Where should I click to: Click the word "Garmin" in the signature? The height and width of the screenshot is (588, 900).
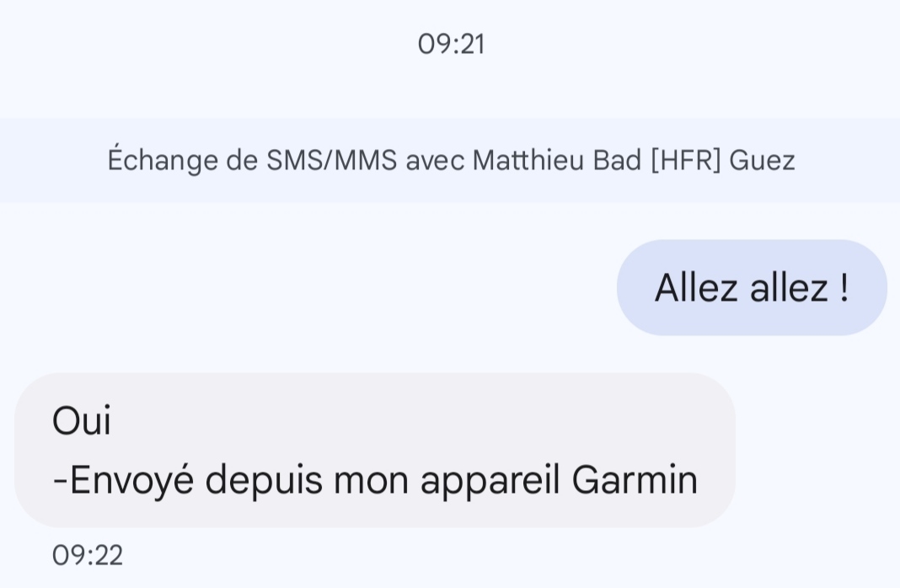pos(635,480)
